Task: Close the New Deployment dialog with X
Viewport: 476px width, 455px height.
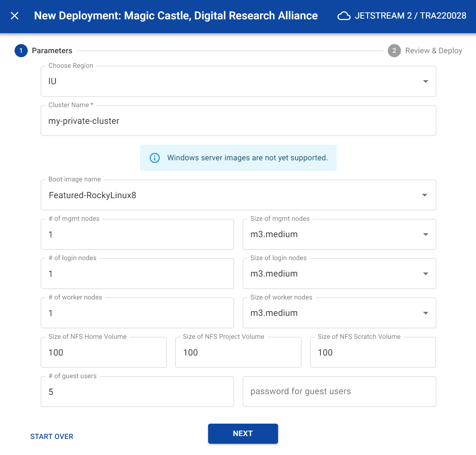Action: (15, 16)
